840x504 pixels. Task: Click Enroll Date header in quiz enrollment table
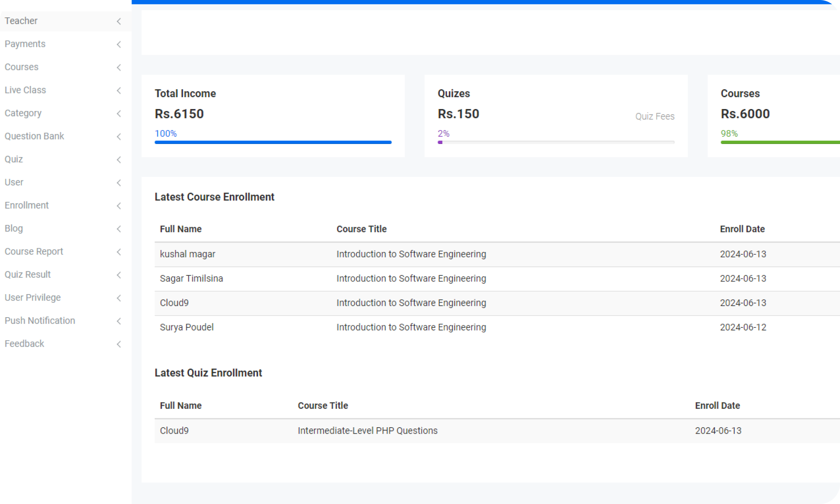pos(717,406)
